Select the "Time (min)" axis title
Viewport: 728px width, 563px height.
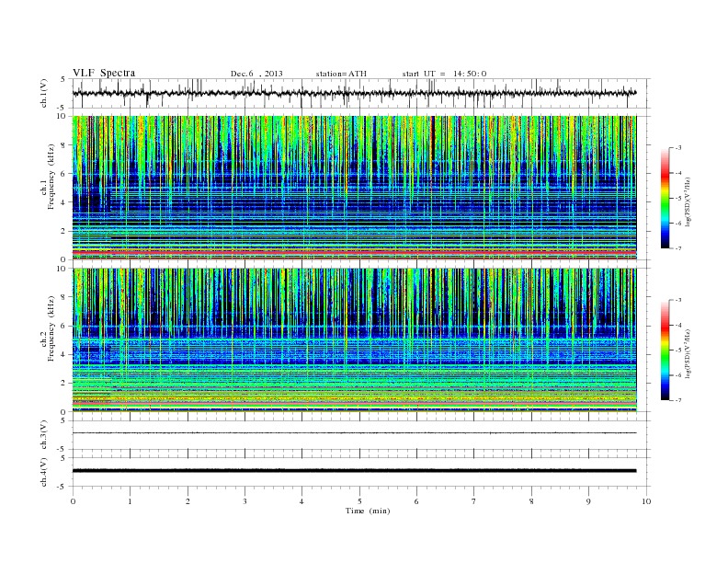click(368, 511)
